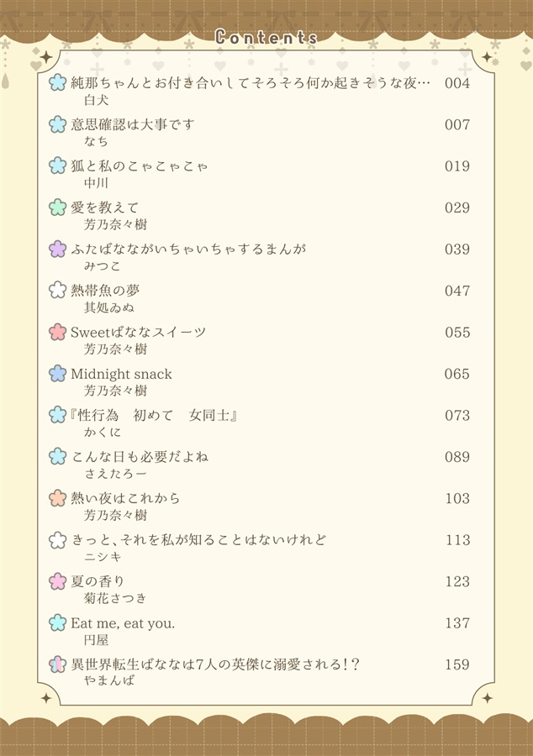Click the flower icon beside 意思確認は大事です

(x=57, y=124)
